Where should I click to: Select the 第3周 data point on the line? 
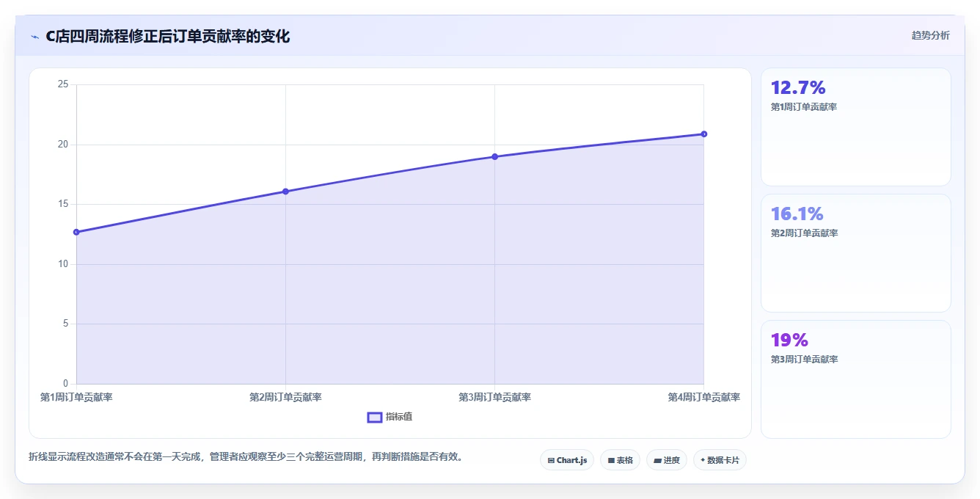pyautogui.click(x=494, y=156)
